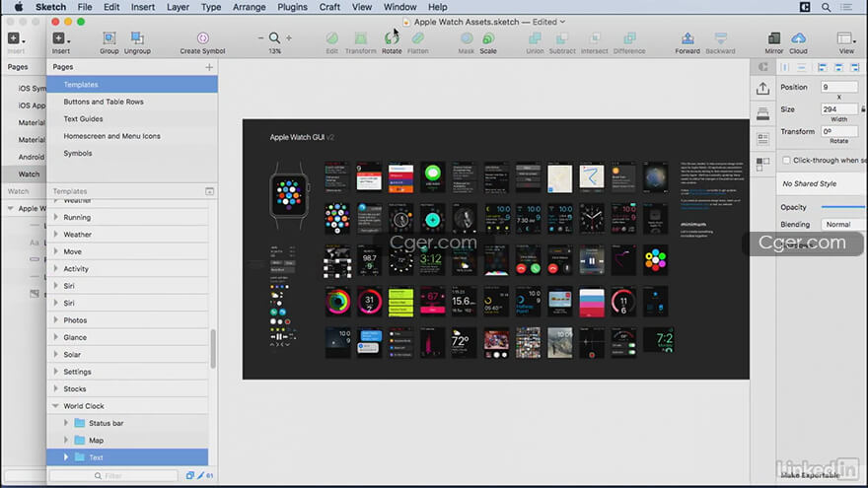Click the Union boolean icon
Screen dimensions: 868x488
(x=535, y=42)
